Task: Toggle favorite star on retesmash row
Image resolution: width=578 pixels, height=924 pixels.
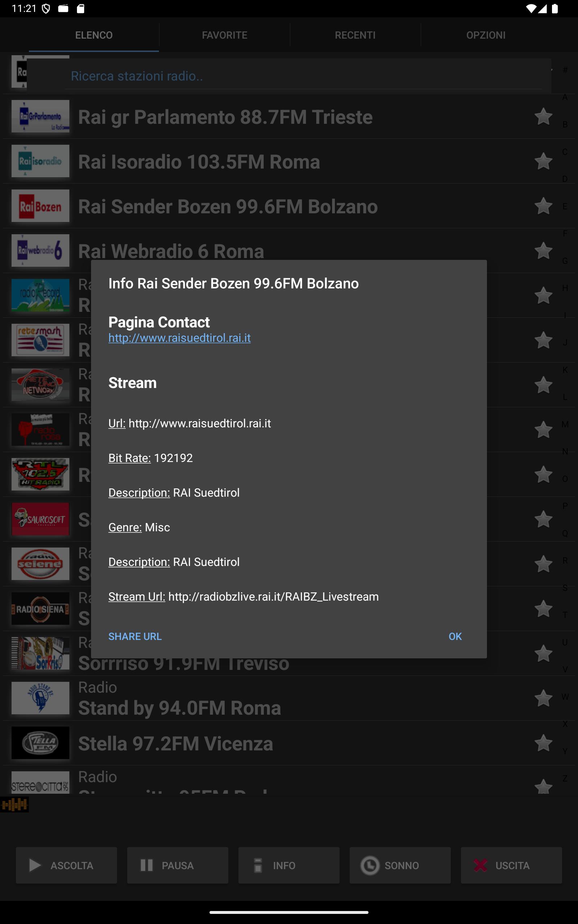Action: click(543, 340)
